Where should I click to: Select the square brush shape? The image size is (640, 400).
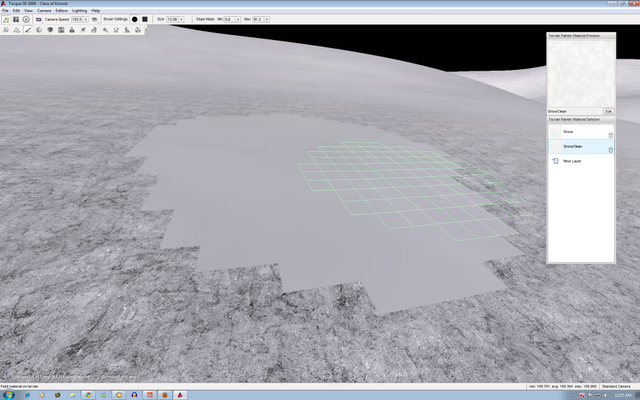point(146,19)
